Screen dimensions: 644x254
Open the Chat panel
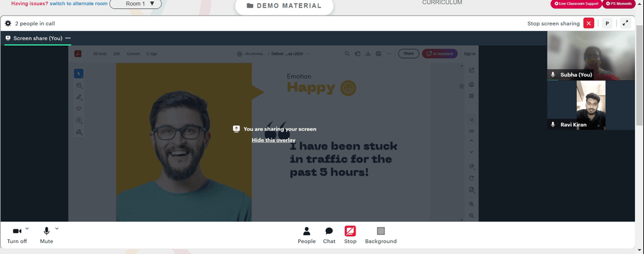329,235
